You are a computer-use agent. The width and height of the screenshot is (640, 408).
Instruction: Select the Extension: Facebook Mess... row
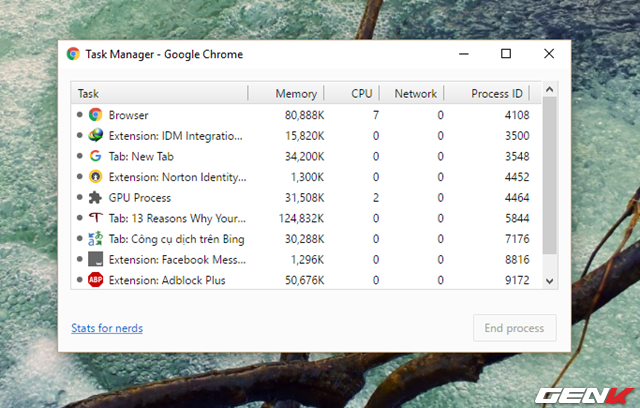point(307,260)
